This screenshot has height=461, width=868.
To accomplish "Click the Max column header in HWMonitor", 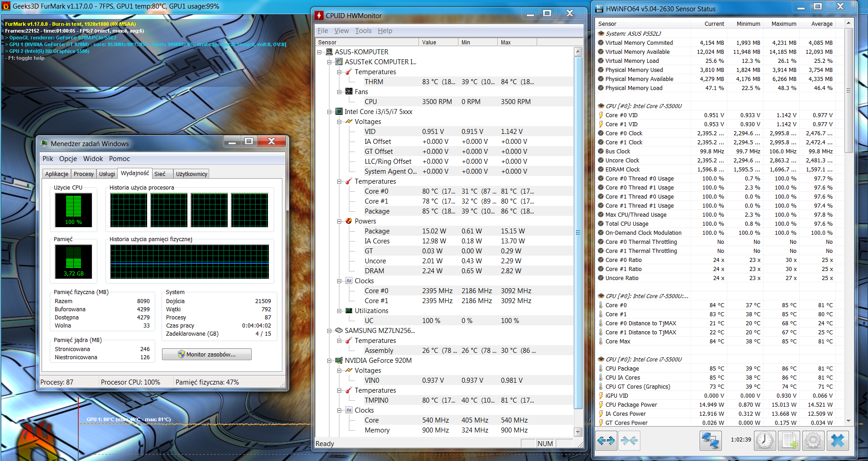I will (x=517, y=42).
